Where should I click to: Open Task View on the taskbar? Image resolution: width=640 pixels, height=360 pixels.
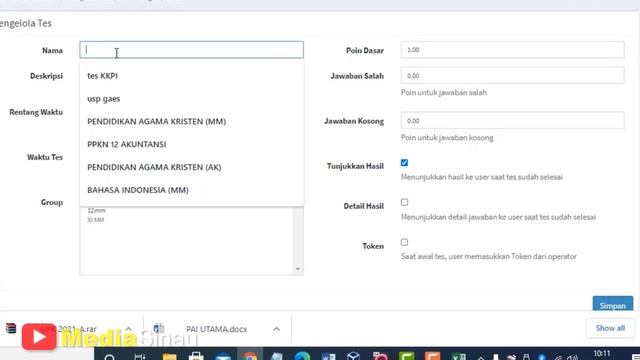click(x=140, y=357)
